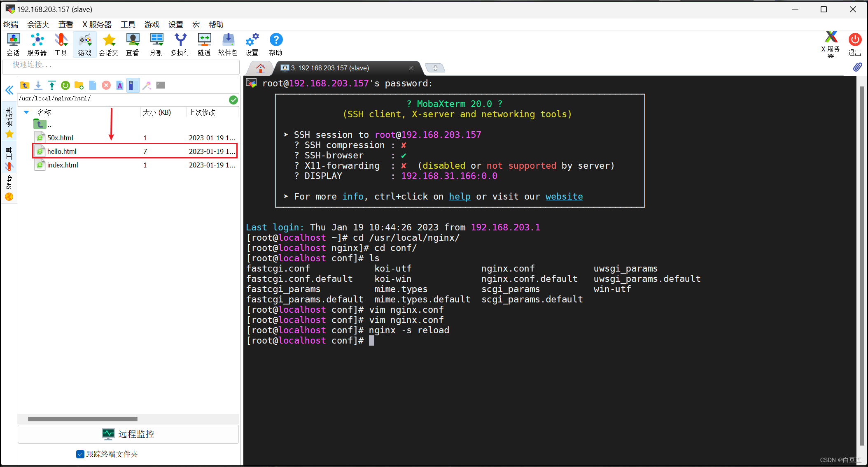Click the terminal session icon beside password prompt
868x467 pixels.
(251, 83)
